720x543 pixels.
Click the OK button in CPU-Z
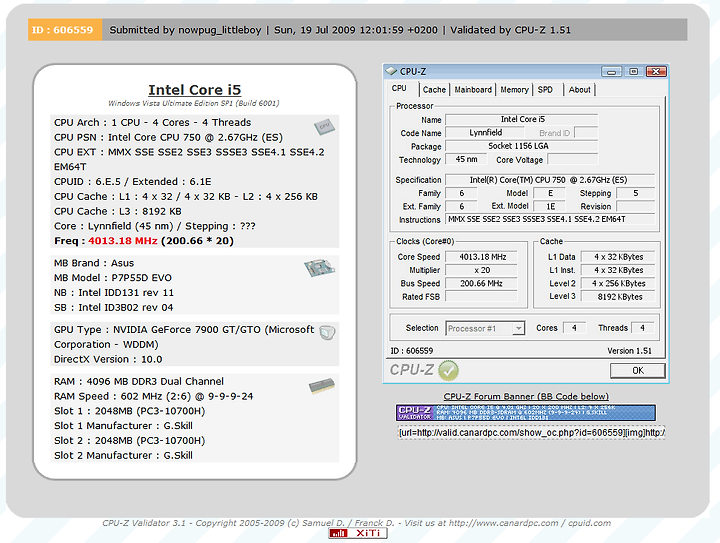coord(637,370)
